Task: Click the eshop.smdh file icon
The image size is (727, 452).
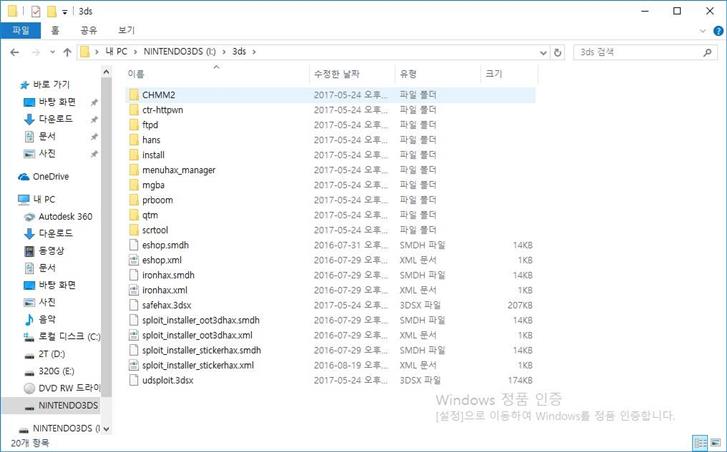Action: (x=134, y=245)
